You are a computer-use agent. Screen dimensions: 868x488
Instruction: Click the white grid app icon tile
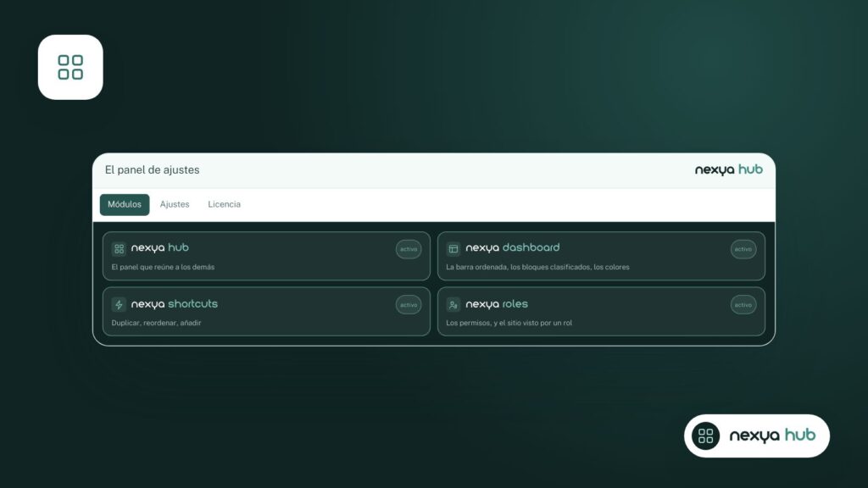tap(70, 67)
